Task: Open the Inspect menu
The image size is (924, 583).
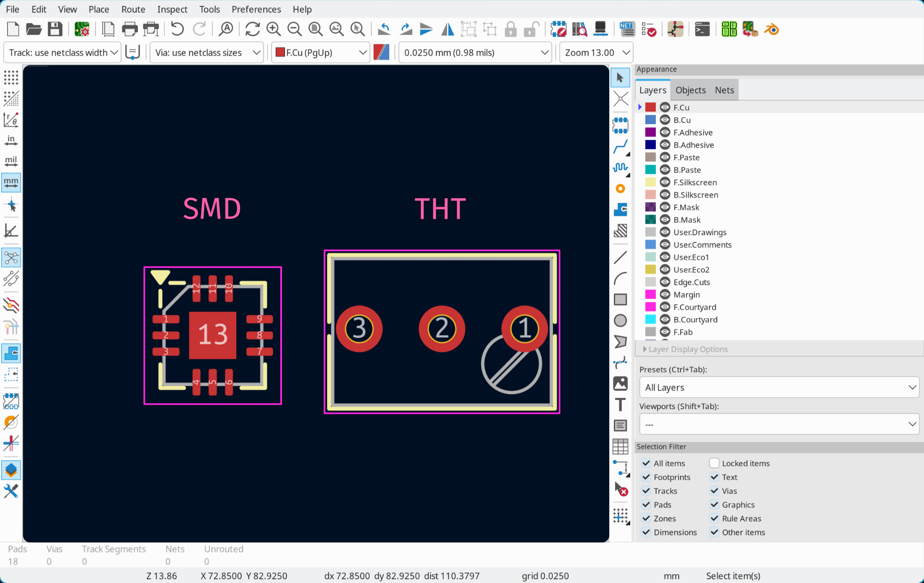Action: pyautogui.click(x=172, y=9)
